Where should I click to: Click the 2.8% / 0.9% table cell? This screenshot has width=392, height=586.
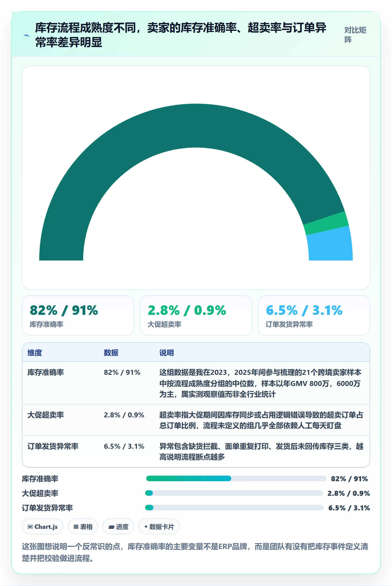pos(124,415)
